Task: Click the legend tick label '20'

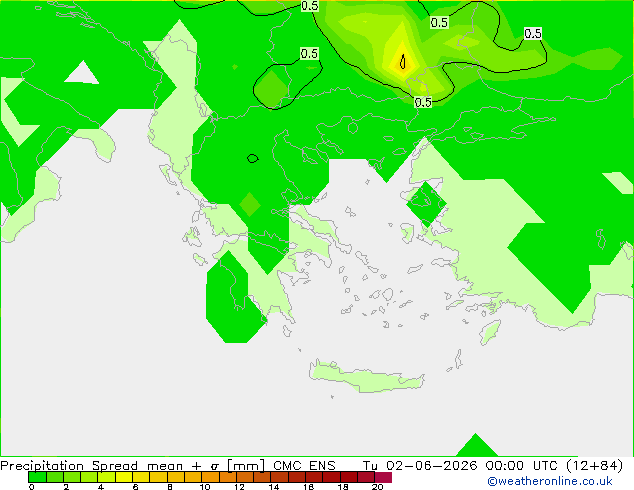Action: pos(377,487)
